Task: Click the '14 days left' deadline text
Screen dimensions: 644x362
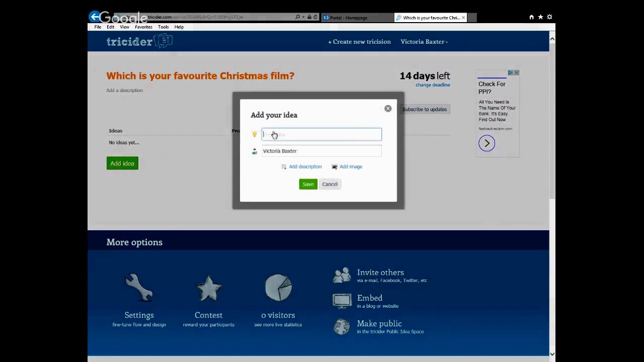Action: coord(425,76)
